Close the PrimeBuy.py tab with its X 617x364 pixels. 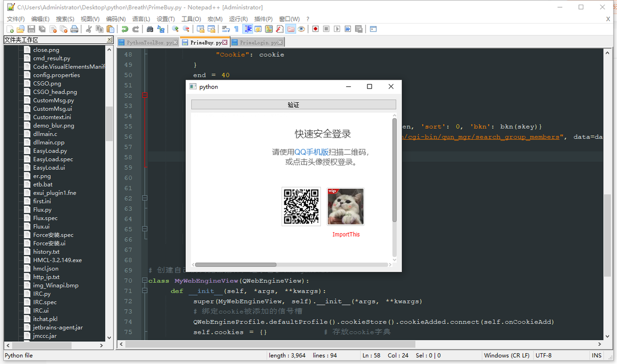click(x=225, y=42)
